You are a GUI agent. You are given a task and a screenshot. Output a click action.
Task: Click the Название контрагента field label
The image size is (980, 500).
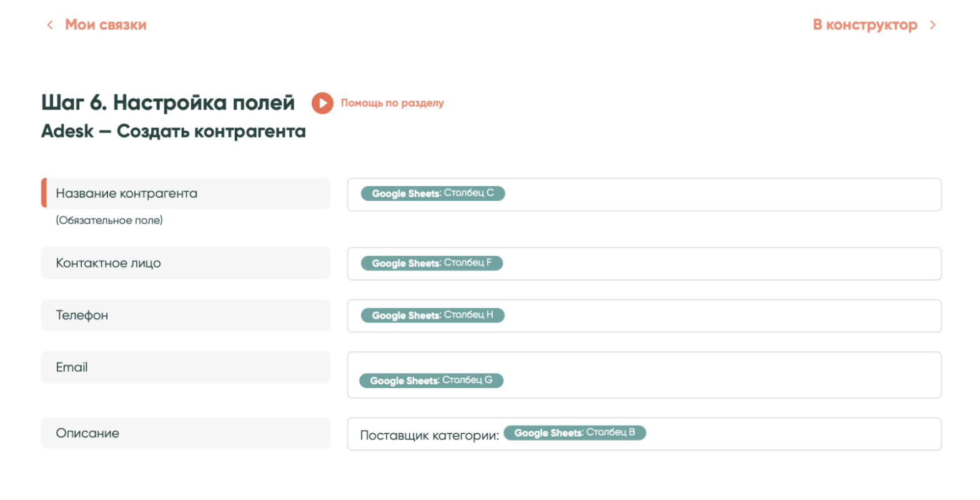click(x=126, y=194)
